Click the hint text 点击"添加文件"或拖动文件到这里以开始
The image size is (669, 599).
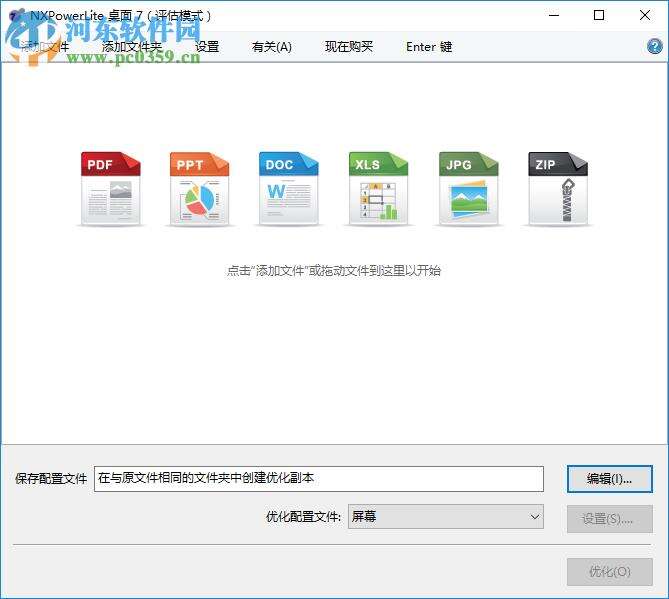[334, 270]
